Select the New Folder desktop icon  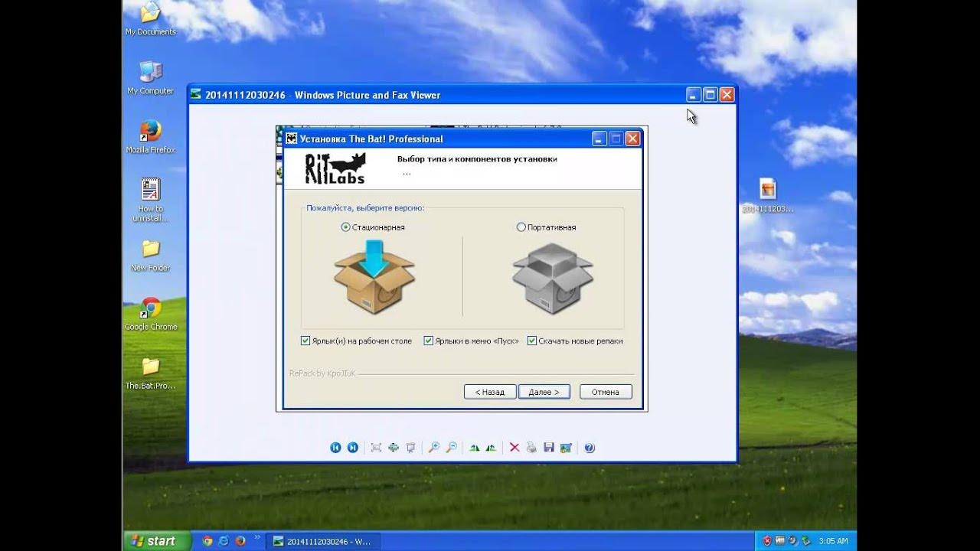pos(151,256)
